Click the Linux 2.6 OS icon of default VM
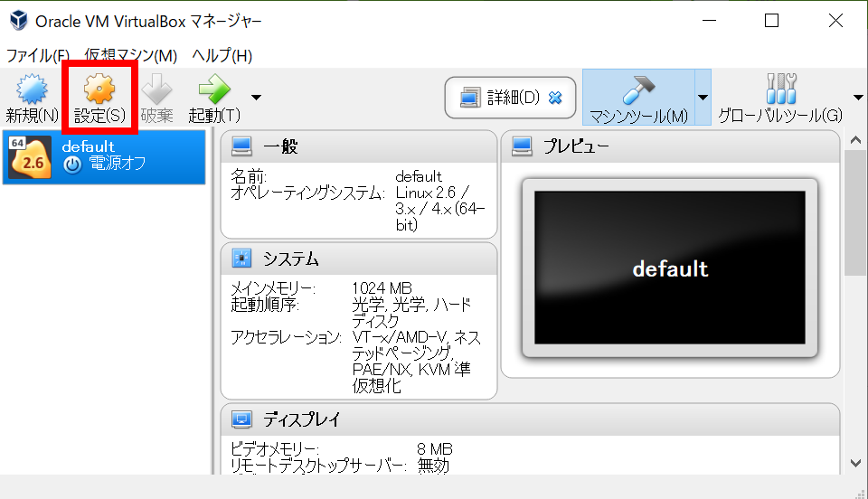The width and height of the screenshot is (868, 499). coord(31,157)
